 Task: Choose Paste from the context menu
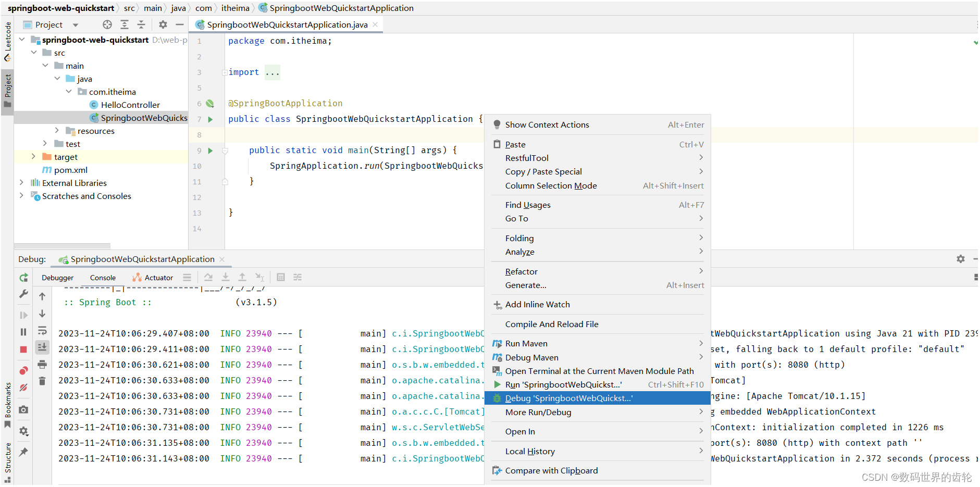[598, 145]
